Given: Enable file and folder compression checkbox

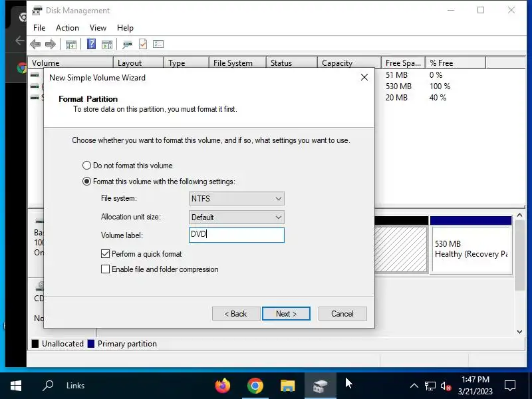Looking at the screenshot, I should [x=105, y=269].
